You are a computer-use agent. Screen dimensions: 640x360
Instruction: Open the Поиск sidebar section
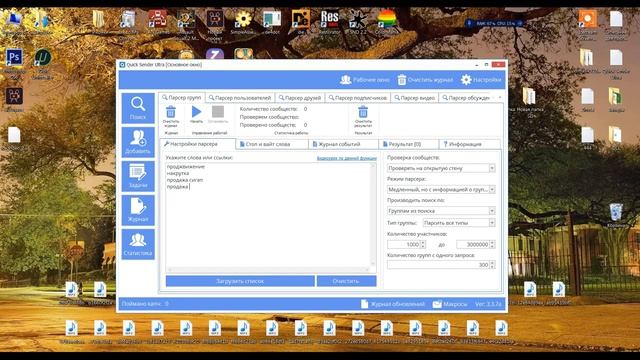click(138, 108)
